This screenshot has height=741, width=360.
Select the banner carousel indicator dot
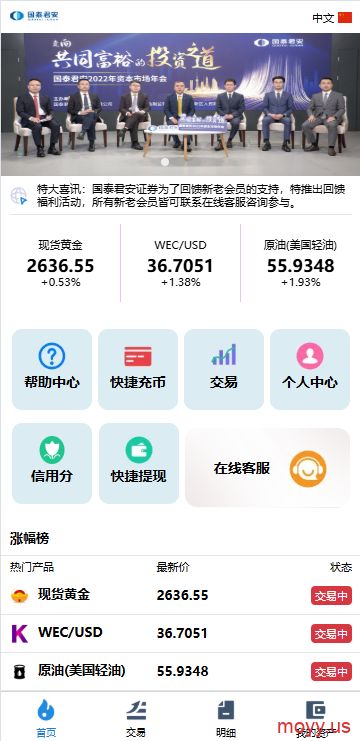[165, 162]
